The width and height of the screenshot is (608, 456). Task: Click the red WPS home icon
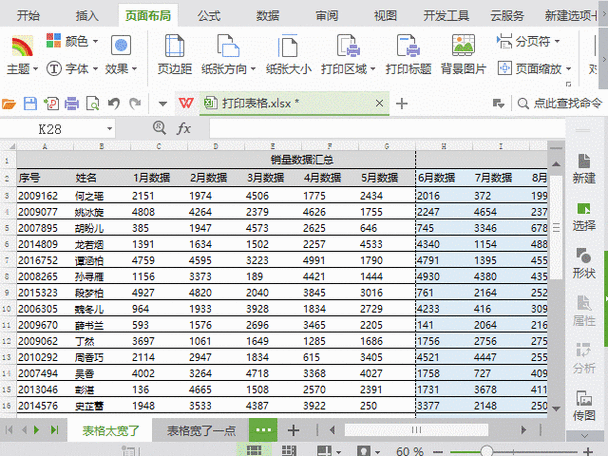tap(186, 103)
